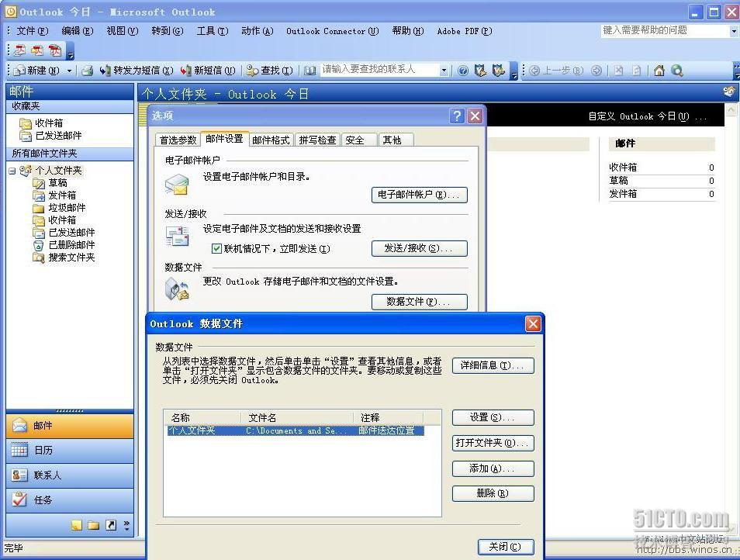
Task: Switch to 日历 pane in navigation
Action: [x=70, y=451]
